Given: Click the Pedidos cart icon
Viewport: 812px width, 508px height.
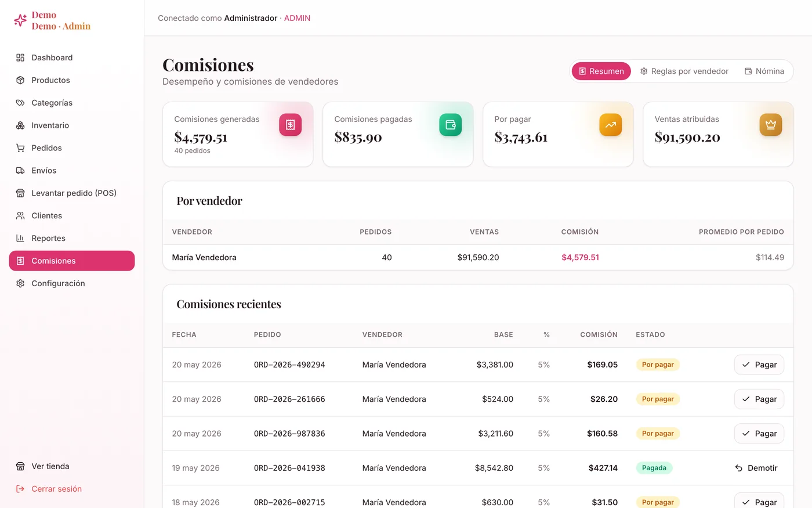Looking at the screenshot, I should (20, 148).
